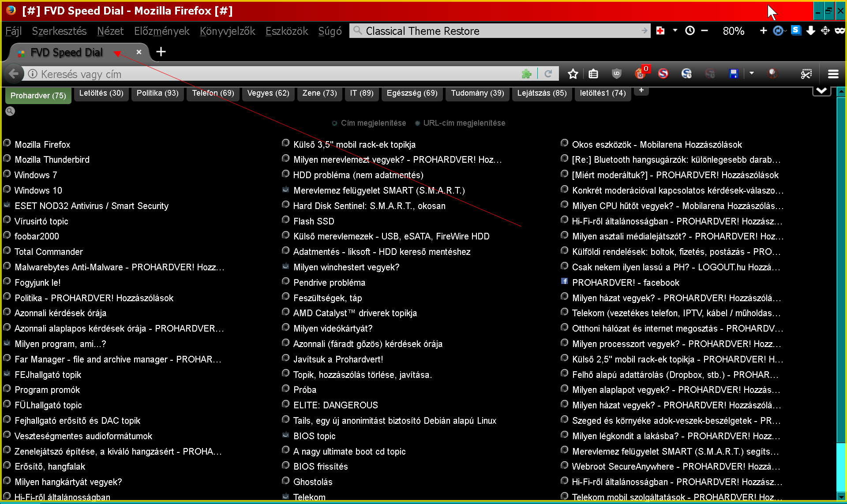The height and width of the screenshot is (504, 847).
Task: Click the scrollbar up arrow
Action: tap(841, 92)
